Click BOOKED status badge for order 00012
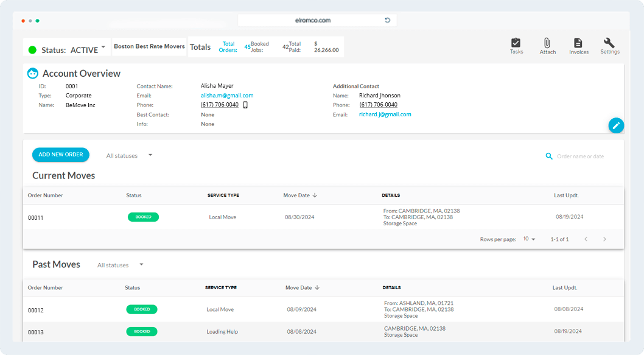Viewport: 644px width, 355px height. [142, 309]
